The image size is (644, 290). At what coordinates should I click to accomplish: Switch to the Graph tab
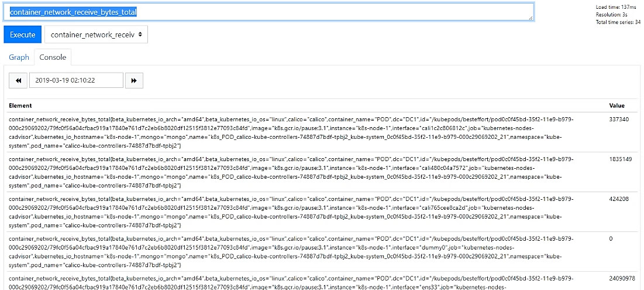tap(19, 57)
